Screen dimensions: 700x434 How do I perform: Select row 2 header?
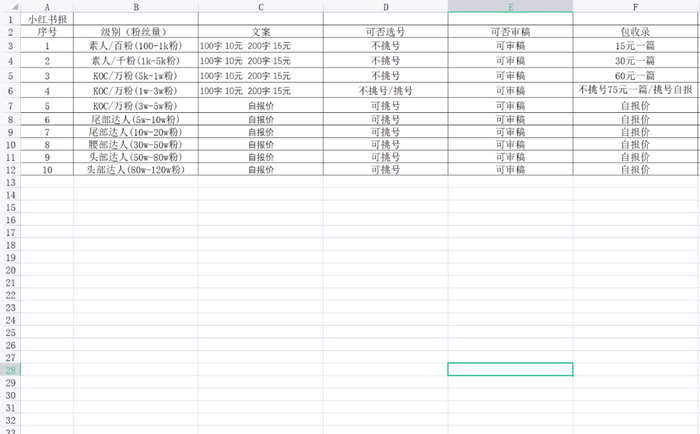pyautogui.click(x=10, y=32)
